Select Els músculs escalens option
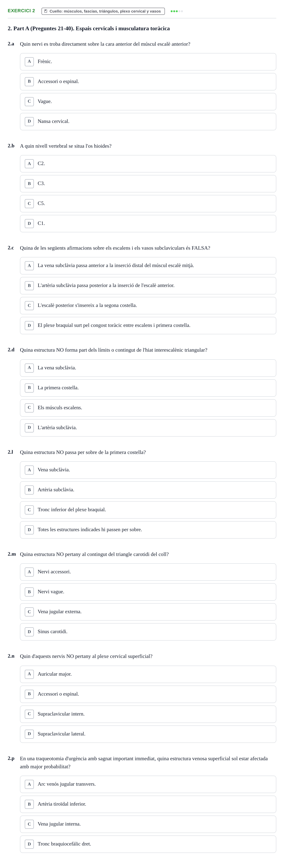The image size is (284, 868). coord(148,408)
